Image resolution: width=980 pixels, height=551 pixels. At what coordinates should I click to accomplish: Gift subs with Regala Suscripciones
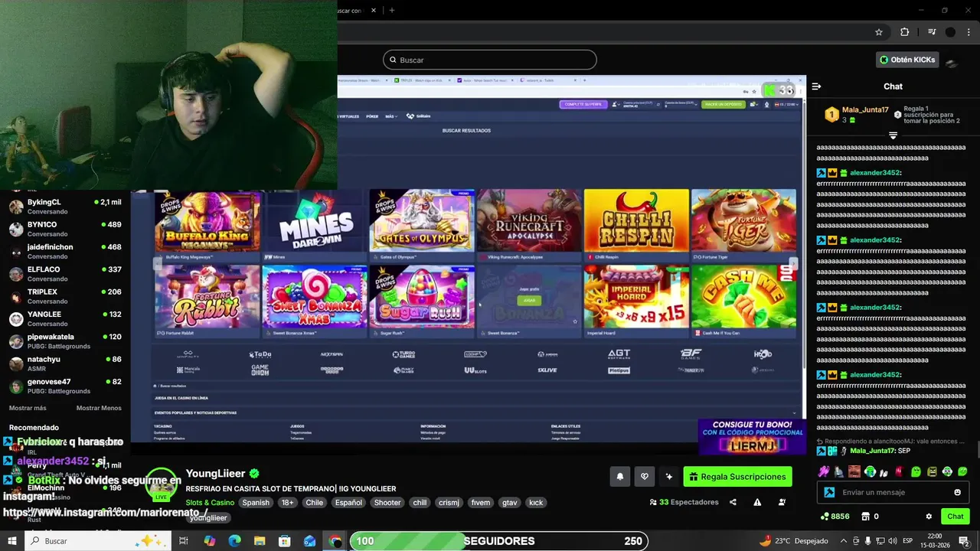pos(737,477)
